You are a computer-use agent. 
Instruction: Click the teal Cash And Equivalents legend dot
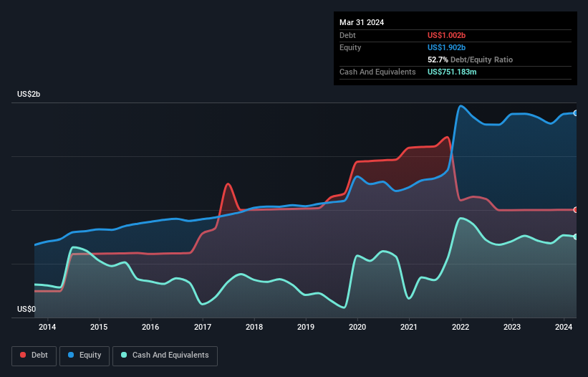click(124, 355)
